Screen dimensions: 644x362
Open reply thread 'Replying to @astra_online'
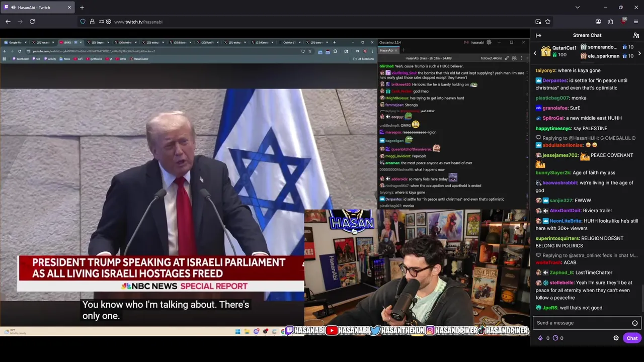[x=587, y=255]
